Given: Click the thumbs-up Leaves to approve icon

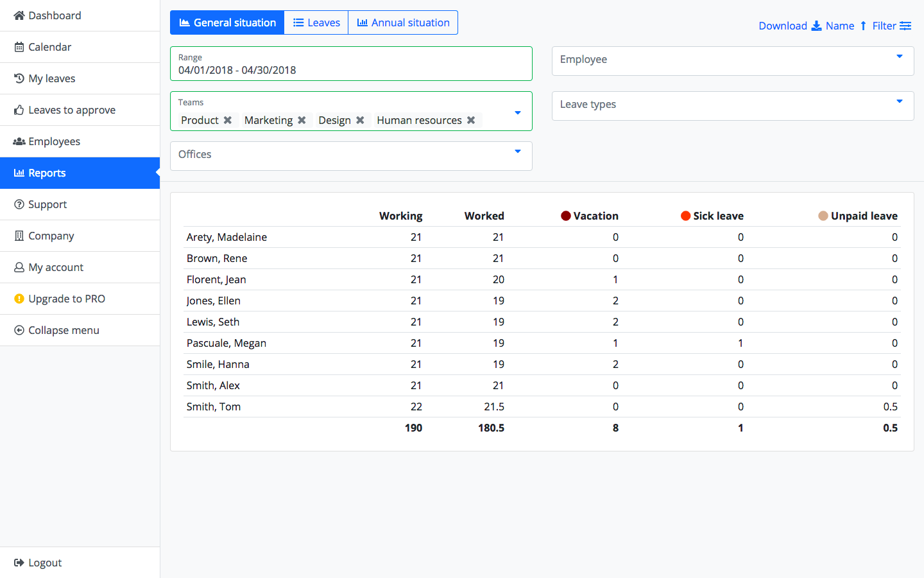Looking at the screenshot, I should [x=19, y=110].
